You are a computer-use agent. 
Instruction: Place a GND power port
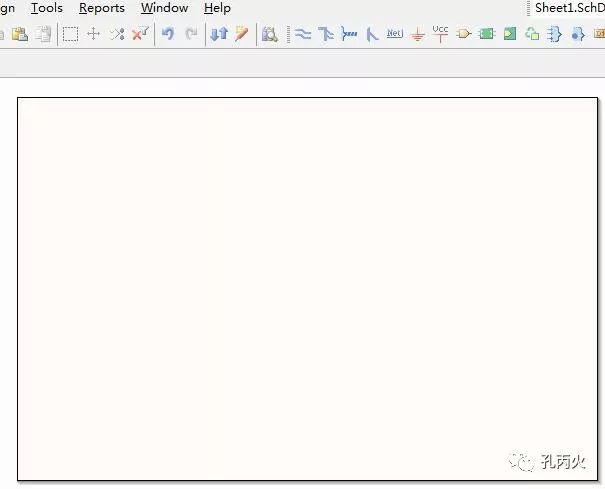tap(417, 34)
